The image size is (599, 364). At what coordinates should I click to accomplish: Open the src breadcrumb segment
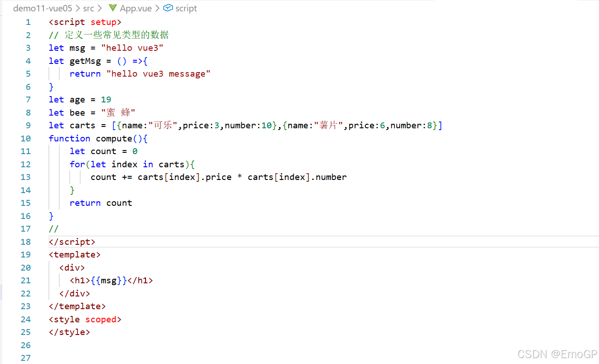coord(89,8)
